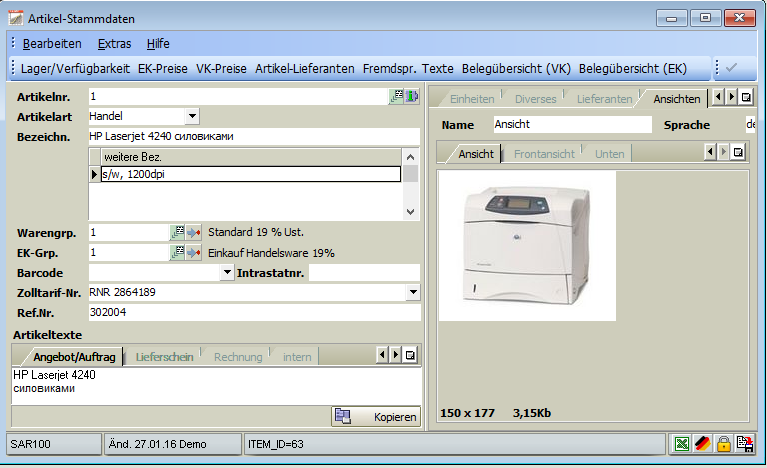Click the save-record icon in status bar
Screen dimensions: 767x468
tap(745, 444)
